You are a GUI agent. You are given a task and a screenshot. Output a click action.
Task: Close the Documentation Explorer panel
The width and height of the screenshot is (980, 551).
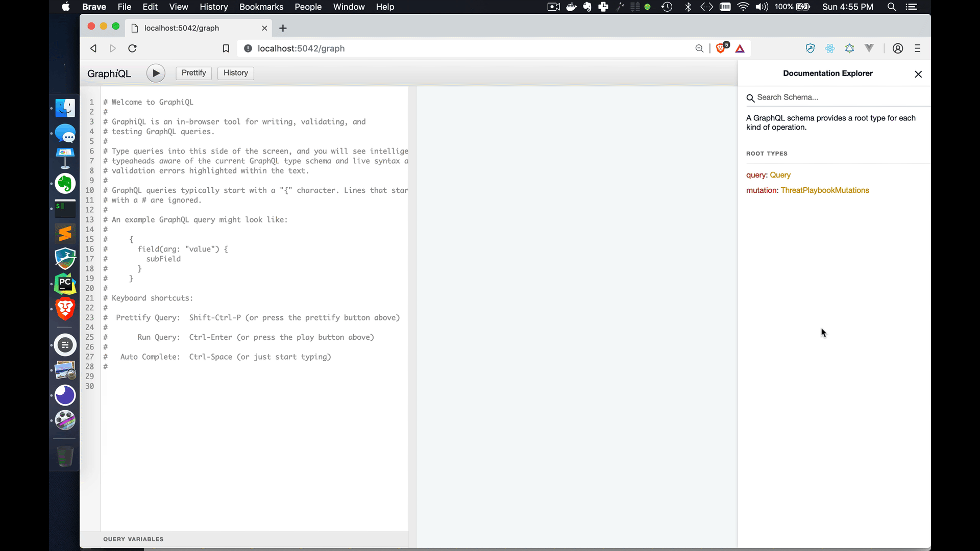coord(918,74)
